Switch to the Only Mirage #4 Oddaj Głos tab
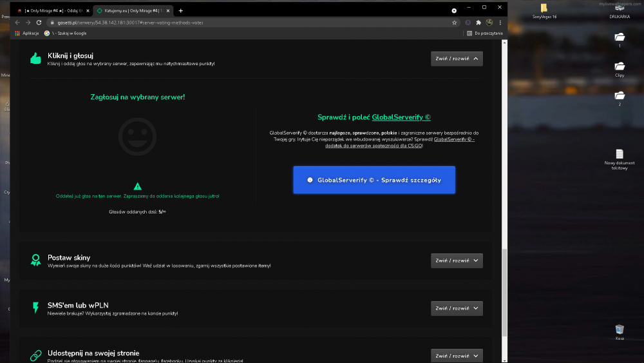This screenshot has height=363, width=644. (x=52, y=11)
